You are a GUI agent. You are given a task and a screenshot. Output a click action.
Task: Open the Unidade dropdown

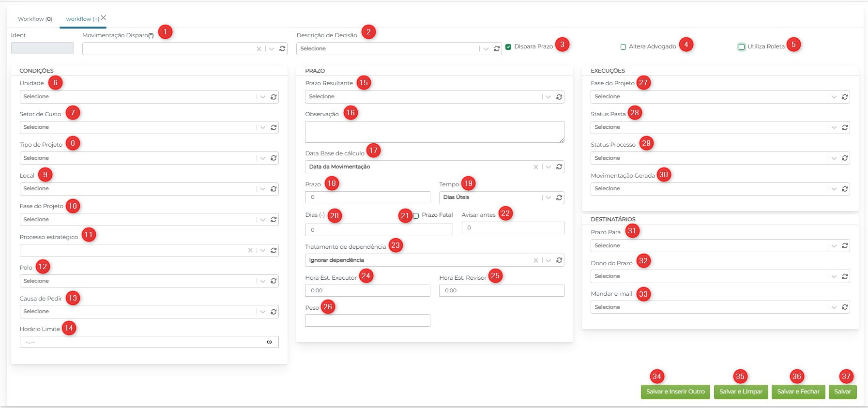[263, 97]
